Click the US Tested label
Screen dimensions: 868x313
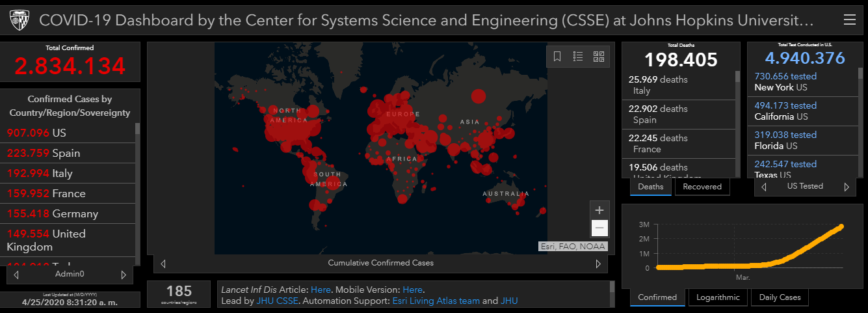(x=805, y=186)
